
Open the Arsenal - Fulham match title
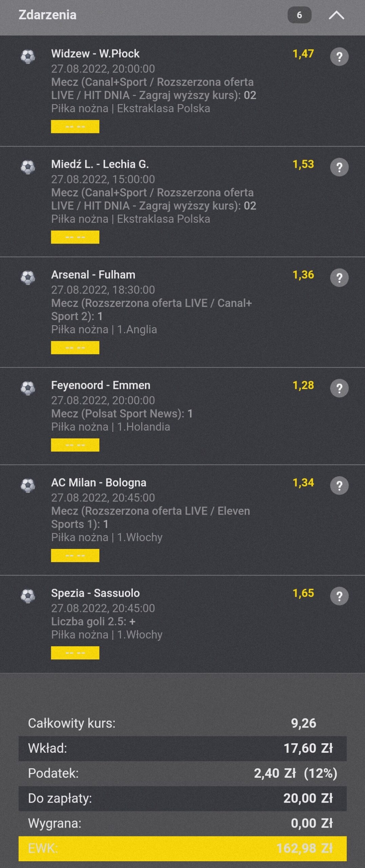coord(93,275)
